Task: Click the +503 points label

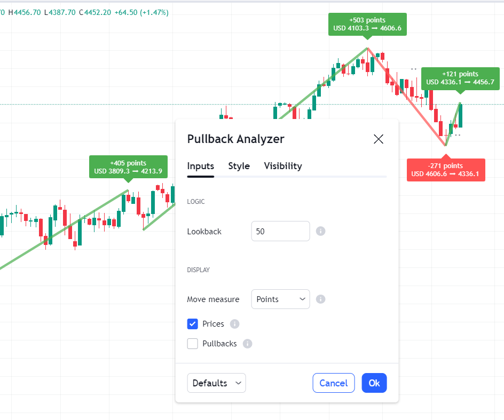Action: pos(367,24)
